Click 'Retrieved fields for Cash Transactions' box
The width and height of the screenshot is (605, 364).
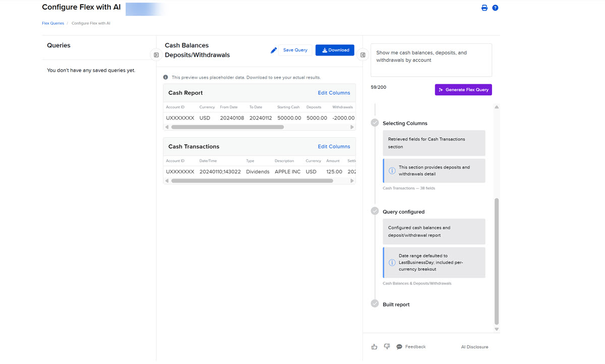[x=434, y=143]
